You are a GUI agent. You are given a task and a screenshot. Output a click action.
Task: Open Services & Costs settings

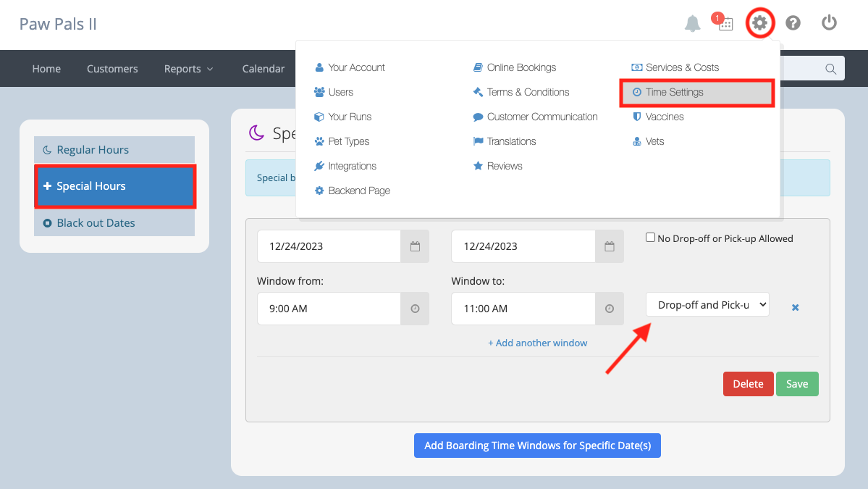point(675,67)
